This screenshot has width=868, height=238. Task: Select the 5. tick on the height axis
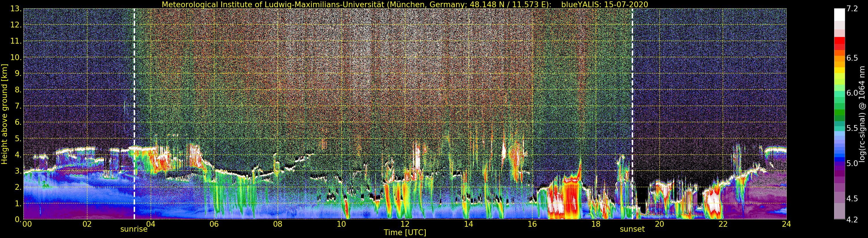coord(19,138)
